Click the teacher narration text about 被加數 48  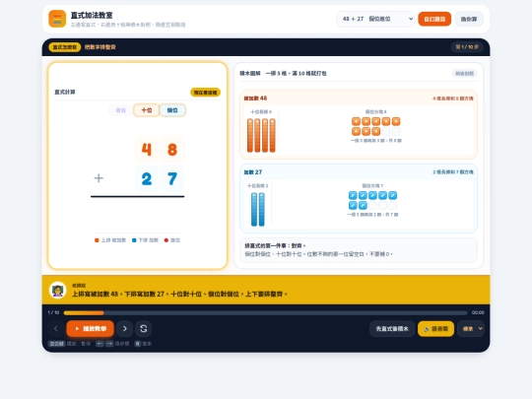point(179,295)
